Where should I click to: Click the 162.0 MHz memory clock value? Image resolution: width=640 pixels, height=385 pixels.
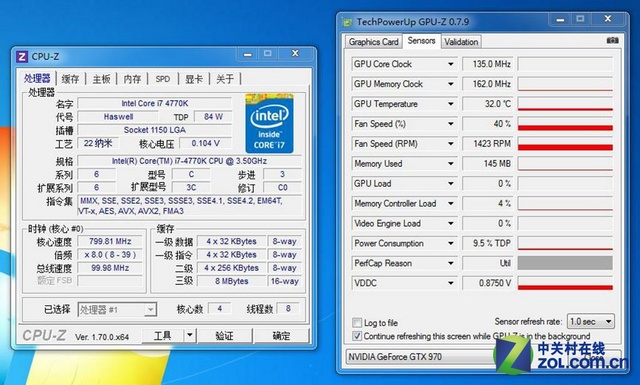[x=487, y=84]
